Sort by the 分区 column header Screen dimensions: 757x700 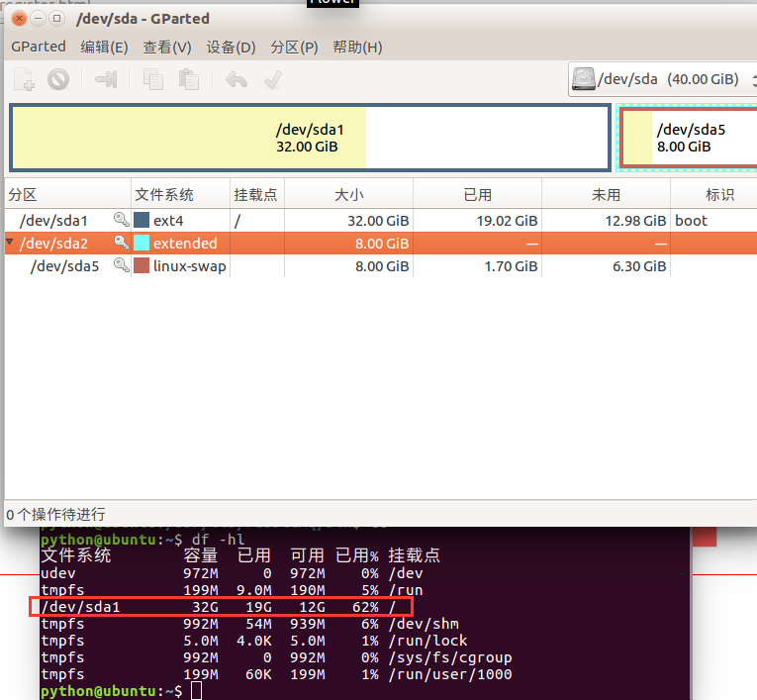[67, 194]
